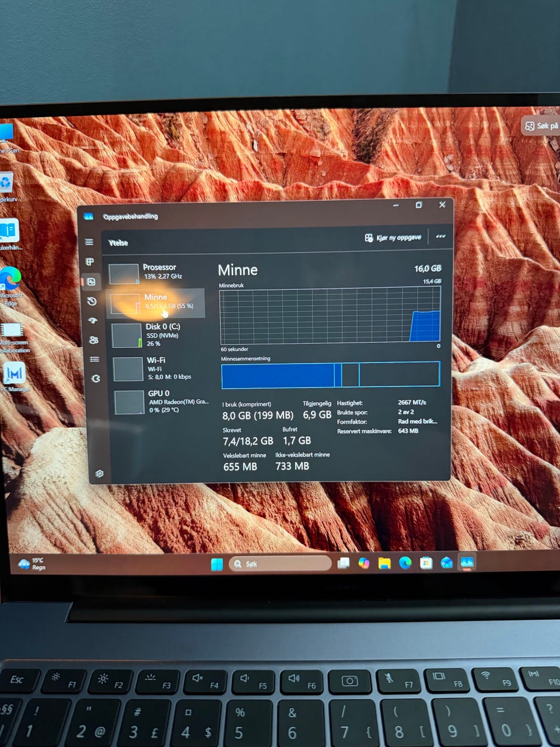Click the taskbar 'Søk' search box
The image size is (560, 747).
(x=281, y=564)
